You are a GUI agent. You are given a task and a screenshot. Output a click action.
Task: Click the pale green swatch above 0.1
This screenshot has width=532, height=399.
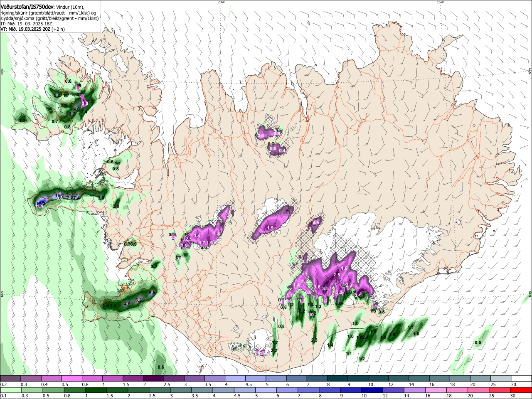coord(11,390)
